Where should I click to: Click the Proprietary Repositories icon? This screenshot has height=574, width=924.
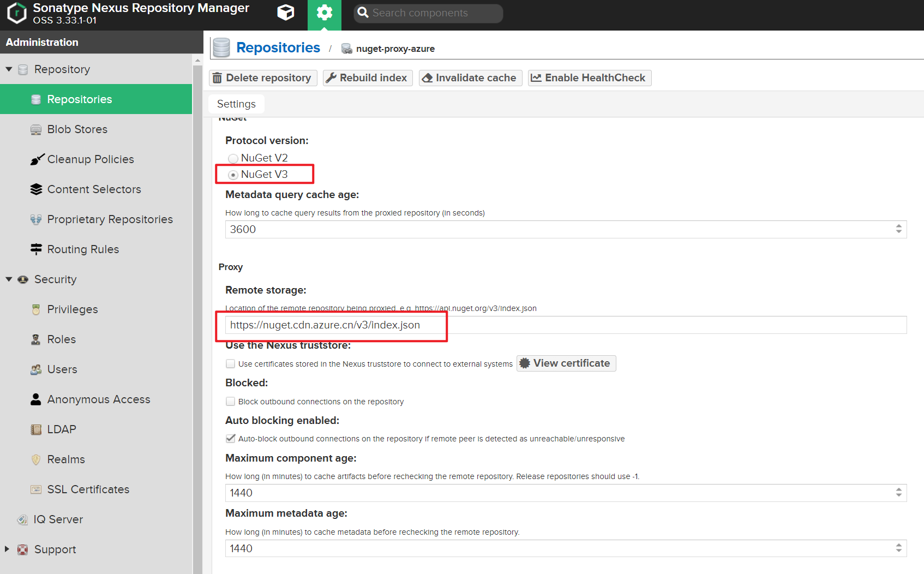36,219
